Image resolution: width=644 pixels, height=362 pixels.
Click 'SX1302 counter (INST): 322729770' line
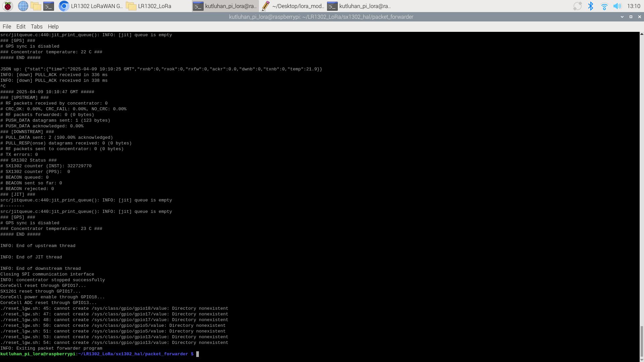point(46,166)
